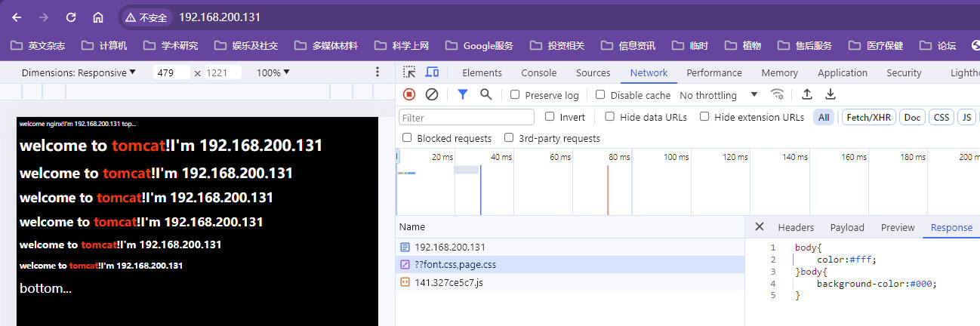
Task: Open the No throttling dropdown
Action: coord(718,95)
